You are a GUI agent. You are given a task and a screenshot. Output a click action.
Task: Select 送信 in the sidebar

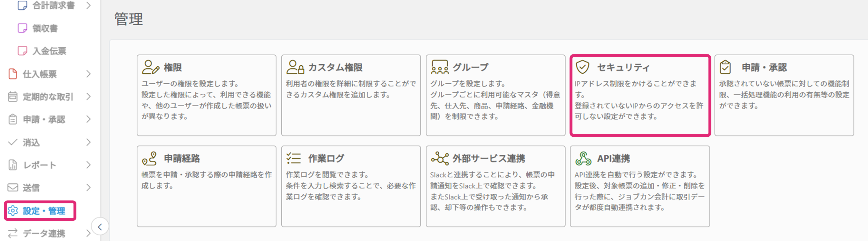coord(31,188)
